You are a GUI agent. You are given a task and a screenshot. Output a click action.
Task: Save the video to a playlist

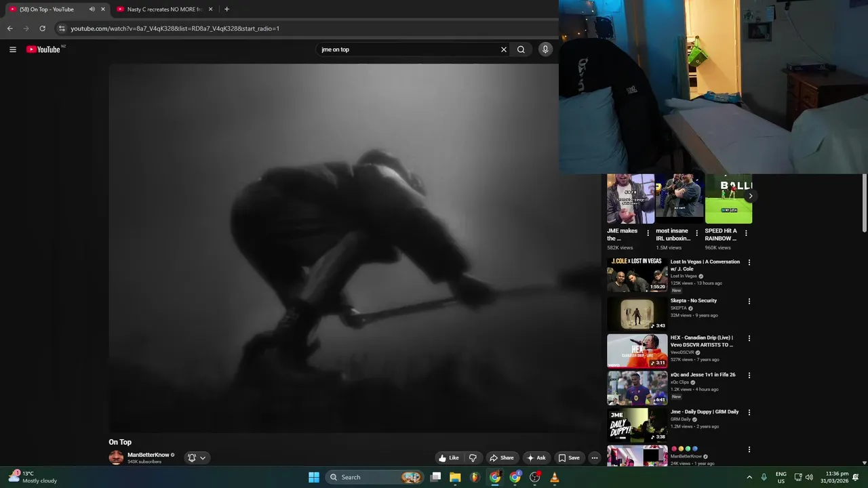coord(569,458)
